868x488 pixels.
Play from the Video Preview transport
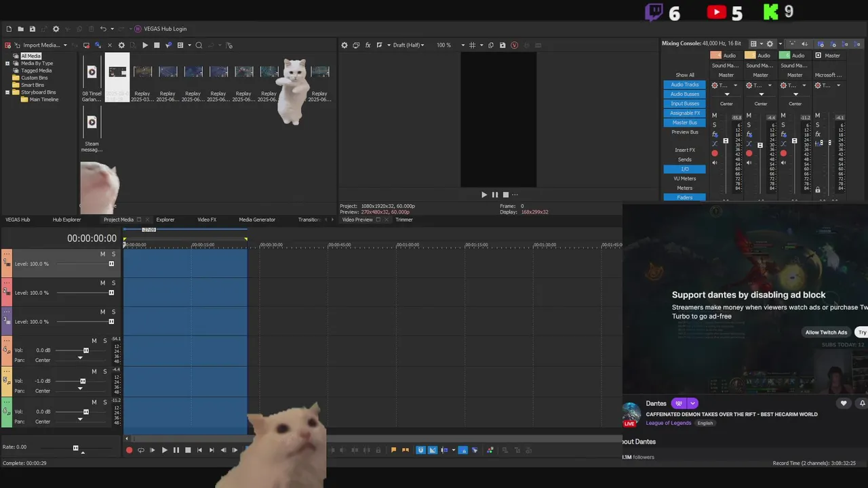484,195
